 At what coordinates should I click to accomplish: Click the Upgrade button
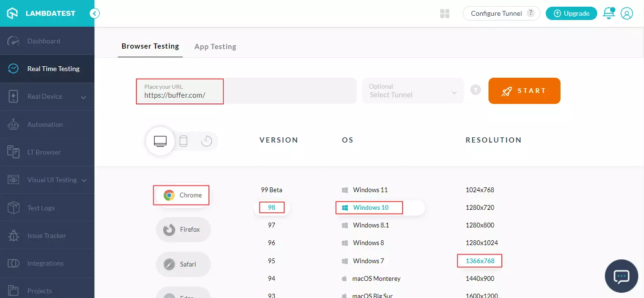[x=571, y=13]
